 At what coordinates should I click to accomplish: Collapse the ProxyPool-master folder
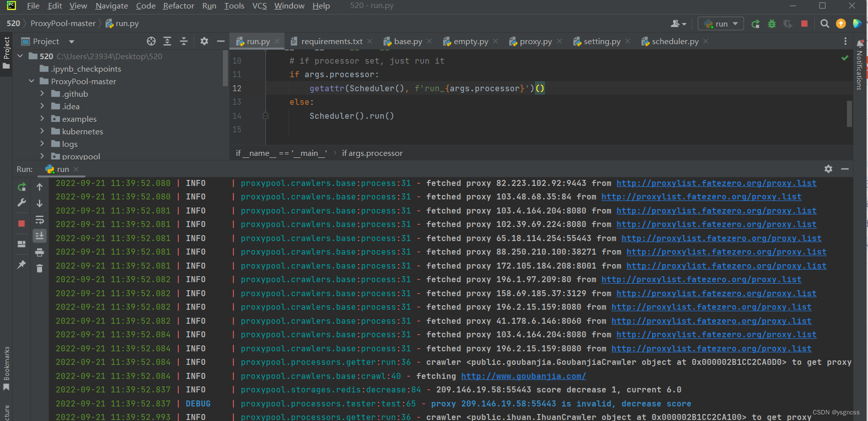coord(32,81)
